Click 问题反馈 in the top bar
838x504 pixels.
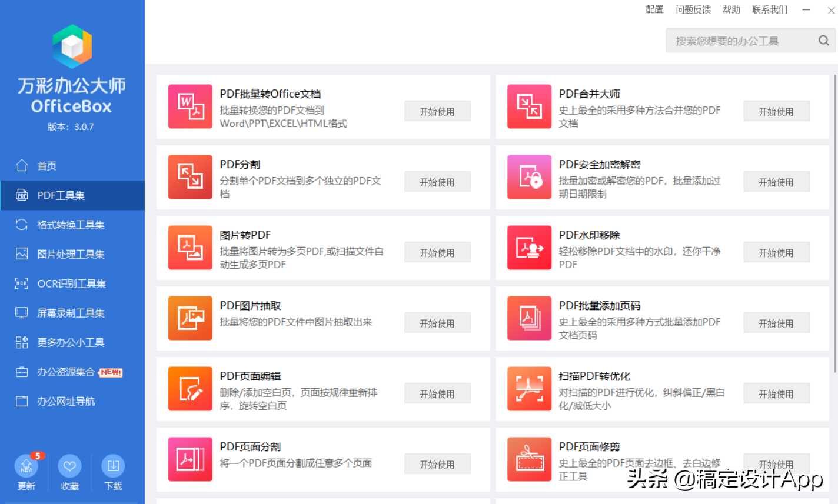coord(693,9)
